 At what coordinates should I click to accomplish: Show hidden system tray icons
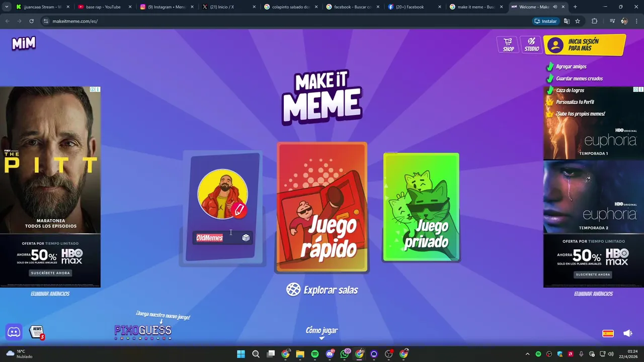(527, 354)
